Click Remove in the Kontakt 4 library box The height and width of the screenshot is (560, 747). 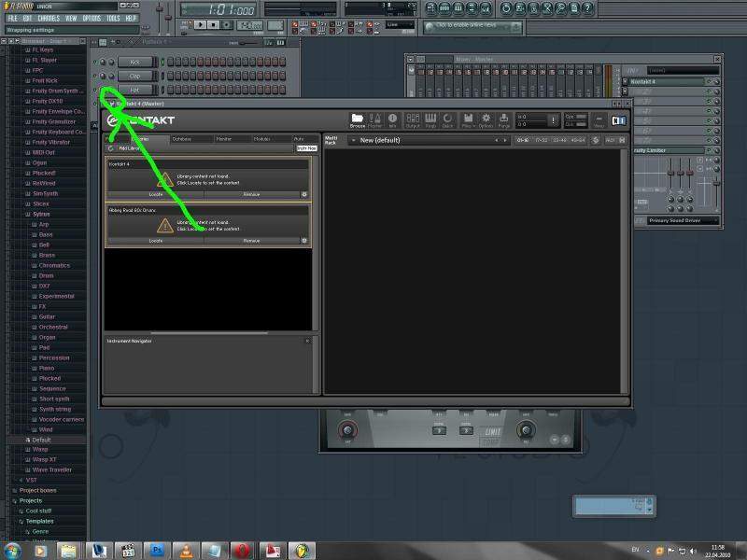click(251, 194)
